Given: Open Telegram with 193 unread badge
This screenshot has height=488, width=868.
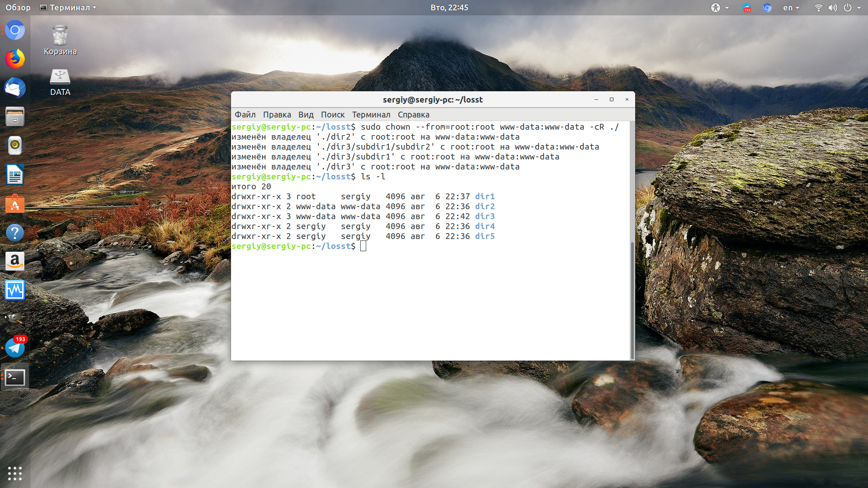Looking at the screenshot, I should pos(15,347).
